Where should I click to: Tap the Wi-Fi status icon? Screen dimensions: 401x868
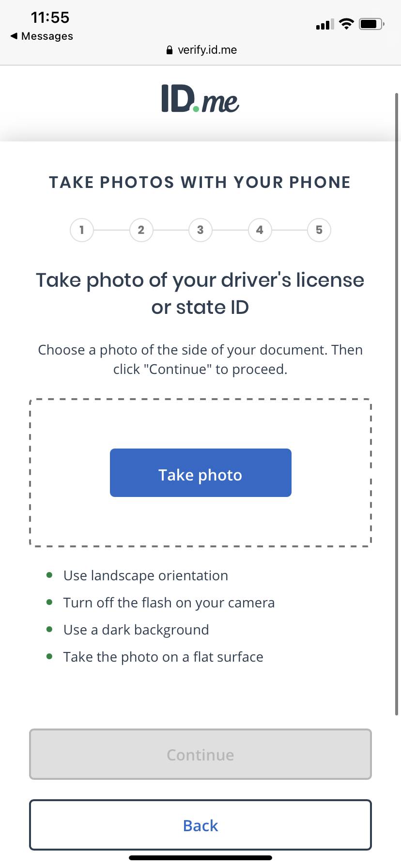point(346,24)
